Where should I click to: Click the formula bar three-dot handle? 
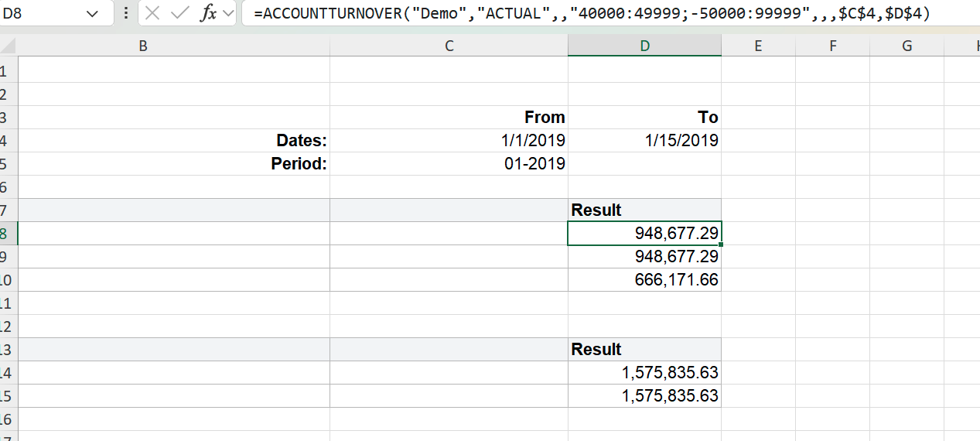tap(126, 13)
